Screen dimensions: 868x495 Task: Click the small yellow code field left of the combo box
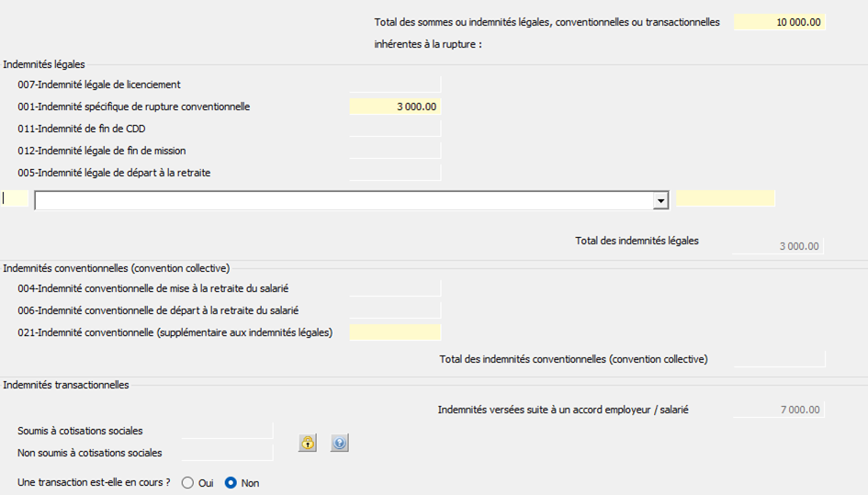click(x=15, y=198)
